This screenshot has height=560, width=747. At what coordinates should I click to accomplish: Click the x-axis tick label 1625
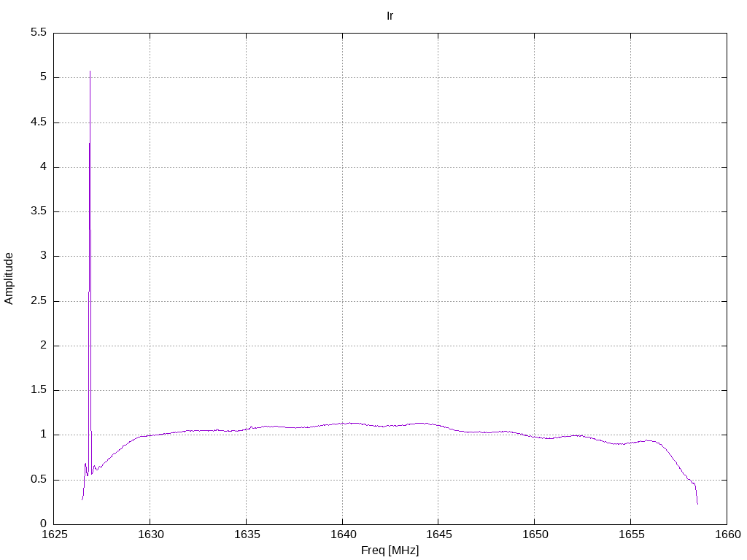pos(55,534)
